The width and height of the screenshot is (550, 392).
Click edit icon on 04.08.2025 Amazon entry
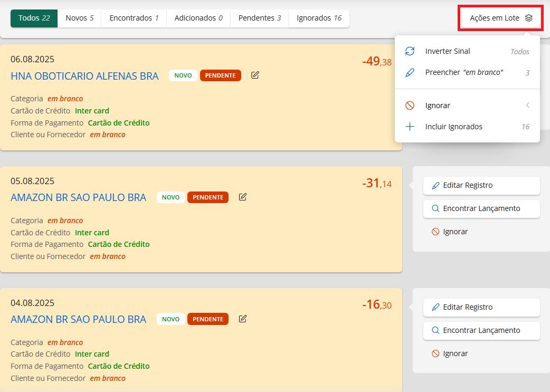point(243,319)
